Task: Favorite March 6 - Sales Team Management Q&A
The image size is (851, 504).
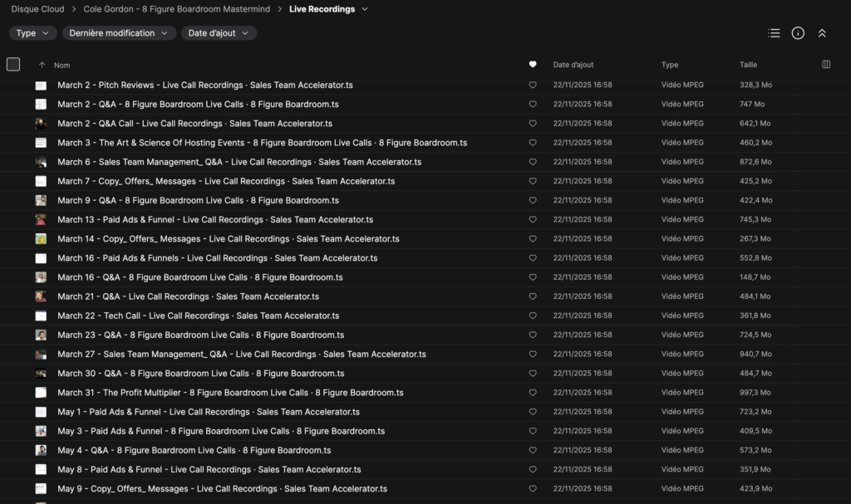Action: pyautogui.click(x=533, y=162)
